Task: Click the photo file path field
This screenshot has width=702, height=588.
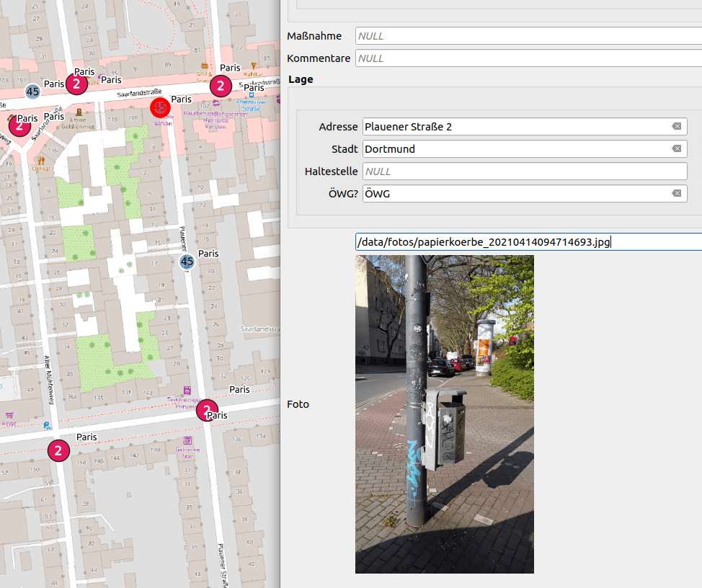Action: pyautogui.click(x=528, y=242)
